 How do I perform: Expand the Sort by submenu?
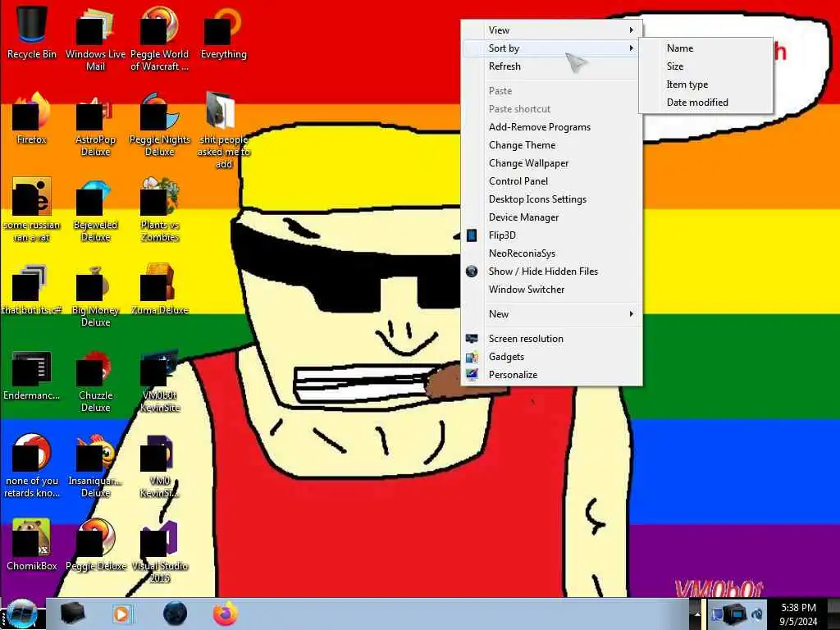(552, 48)
